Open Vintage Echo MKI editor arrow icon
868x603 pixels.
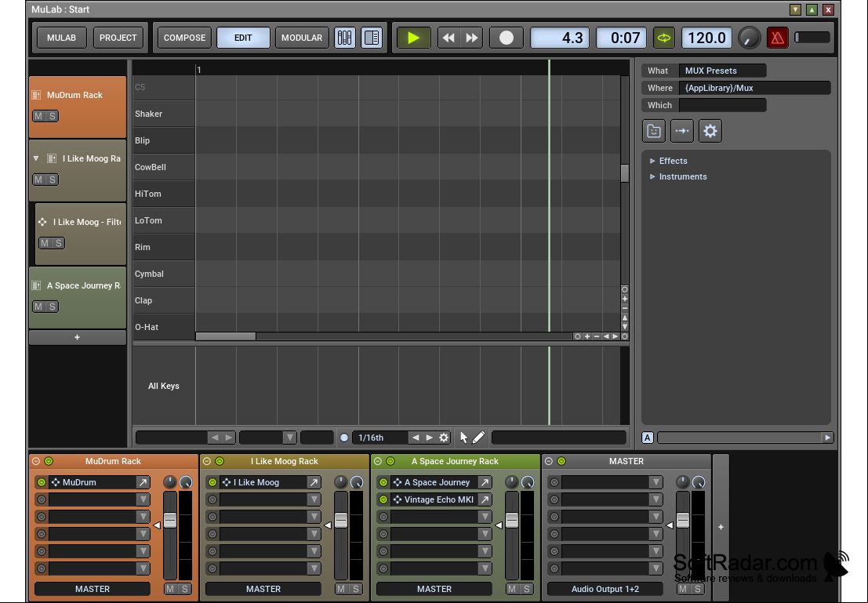click(485, 499)
